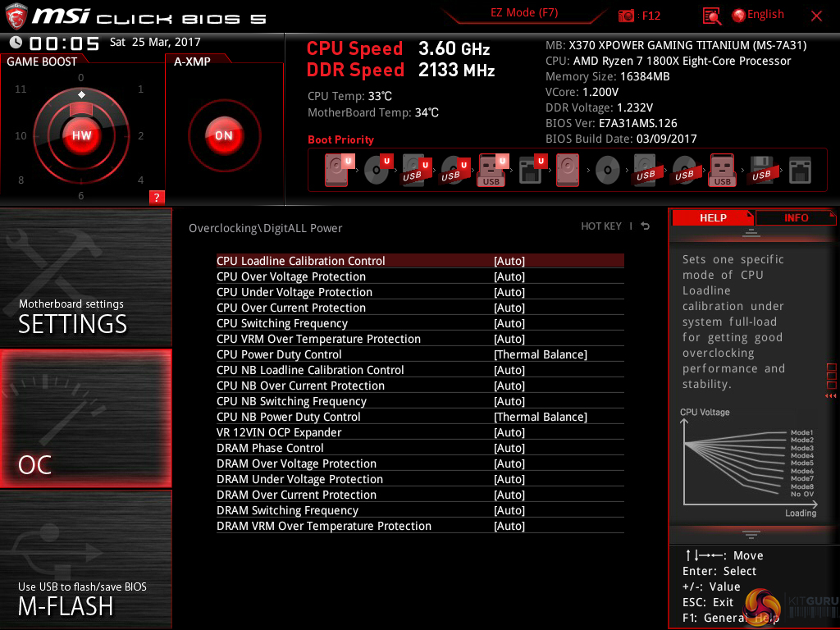Select the UEFI CD/DVD boot device icon
The height and width of the screenshot is (630, 840).
point(377,170)
